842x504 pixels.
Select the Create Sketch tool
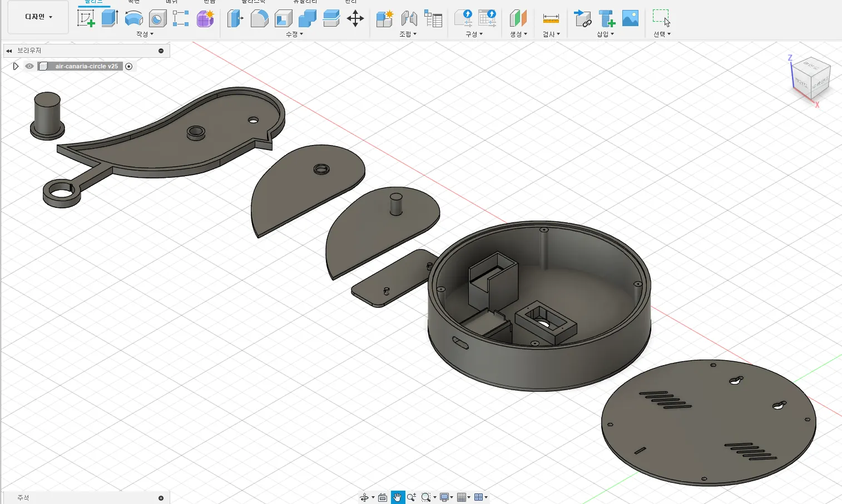coord(86,18)
